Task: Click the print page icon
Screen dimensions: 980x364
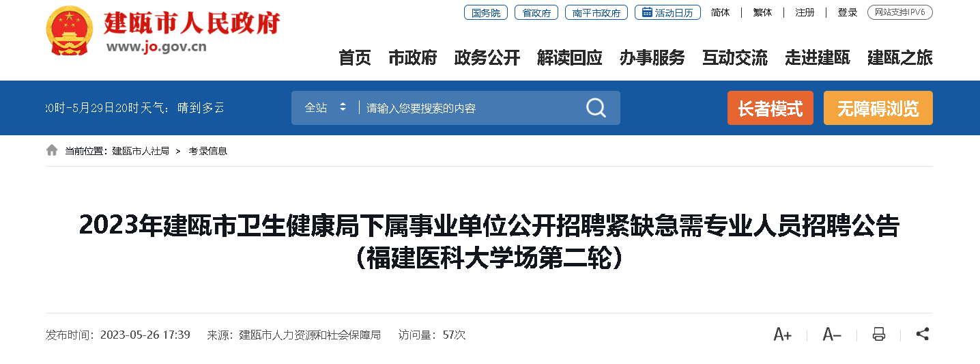Action: pos(879,335)
